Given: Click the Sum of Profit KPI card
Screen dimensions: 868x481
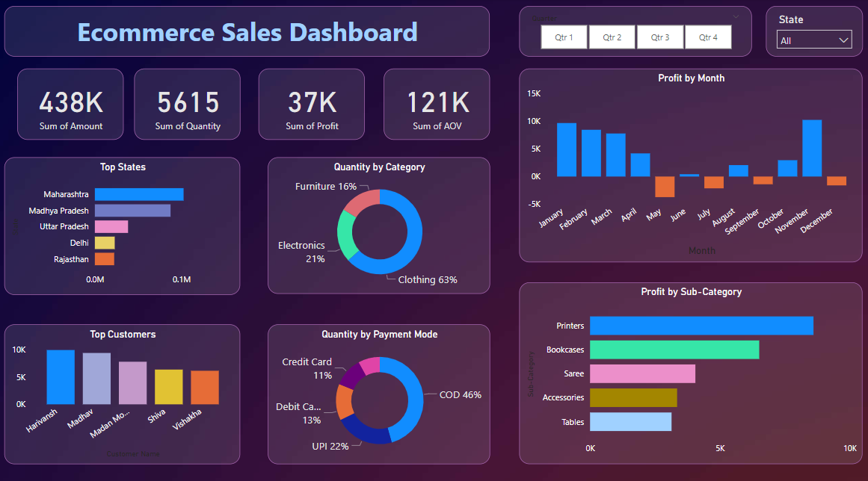Looking at the screenshot, I should coord(311,104).
